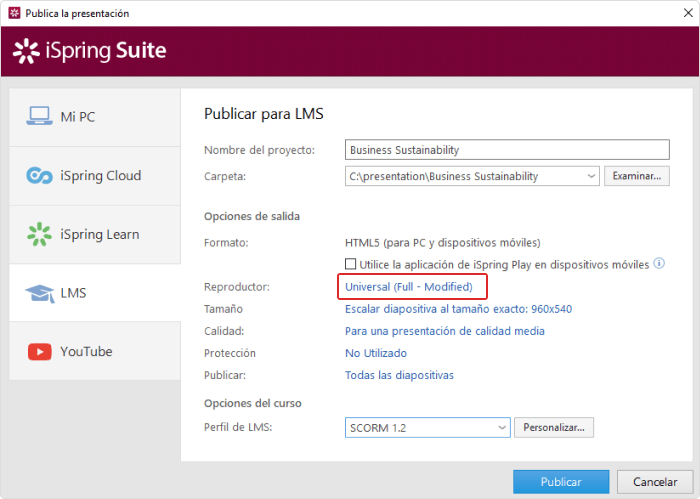This screenshot has width=700, height=499.
Task: Open the Perfil de LMS SCORM dropdown
Action: pos(502,428)
